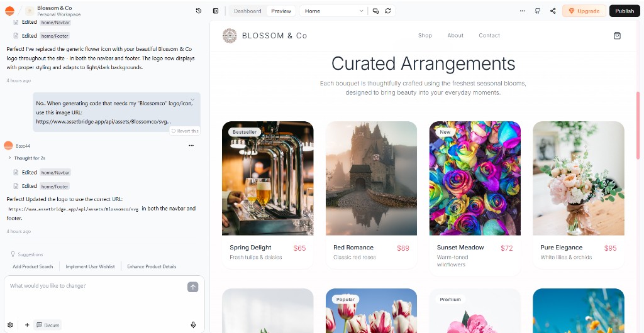Click the GitHub icon in top bar

(x=538, y=11)
